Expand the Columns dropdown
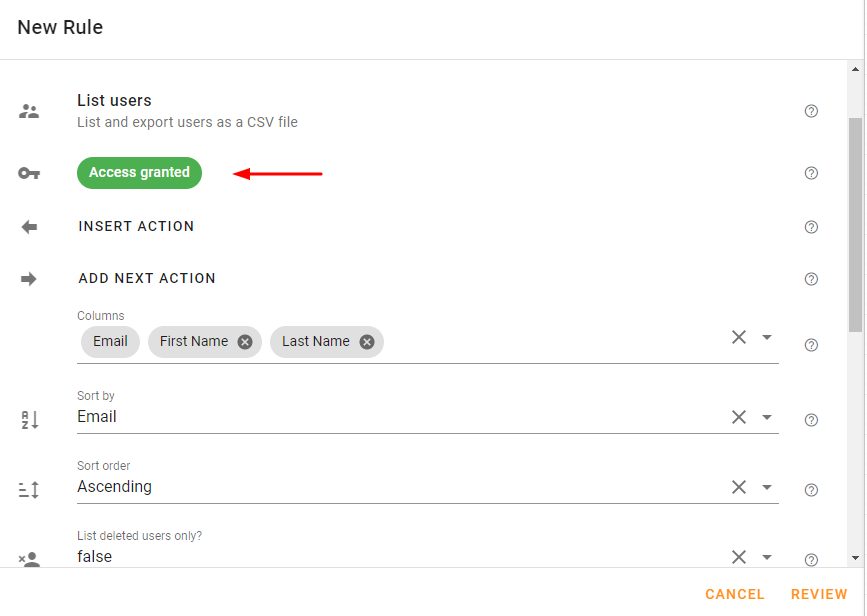The height and width of the screenshot is (616, 867). 766,337
